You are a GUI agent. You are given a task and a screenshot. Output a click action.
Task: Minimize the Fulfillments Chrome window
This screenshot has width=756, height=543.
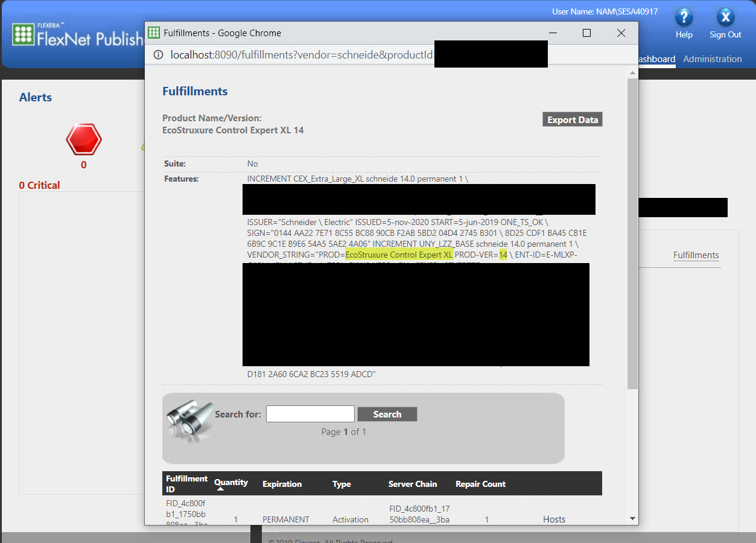pyautogui.click(x=552, y=33)
